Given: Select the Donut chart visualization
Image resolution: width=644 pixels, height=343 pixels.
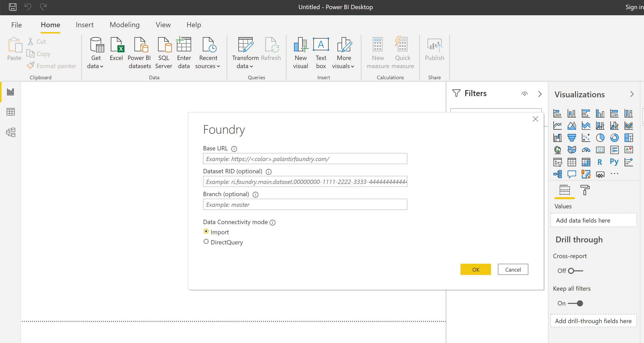Looking at the screenshot, I should click(615, 138).
